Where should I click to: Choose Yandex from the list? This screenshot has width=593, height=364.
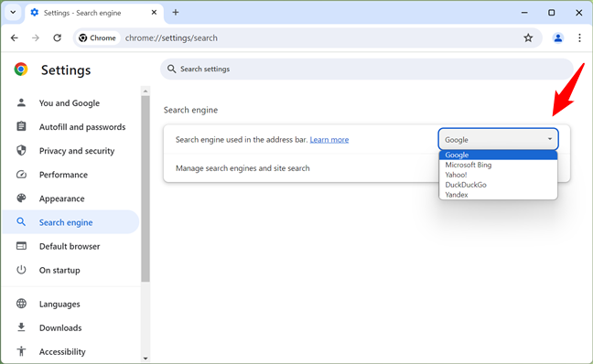[498, 195]
